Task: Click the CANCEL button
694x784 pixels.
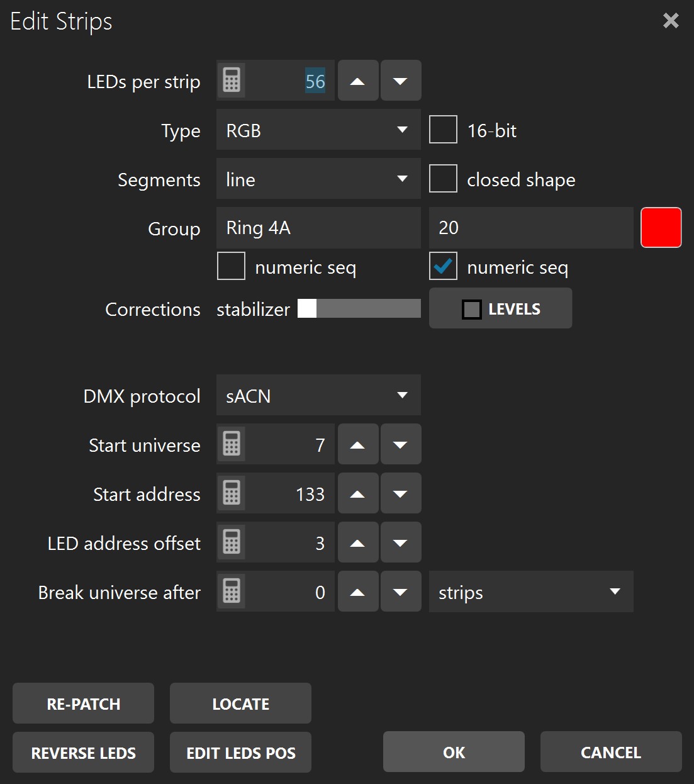Action: [x=611, y=752]
